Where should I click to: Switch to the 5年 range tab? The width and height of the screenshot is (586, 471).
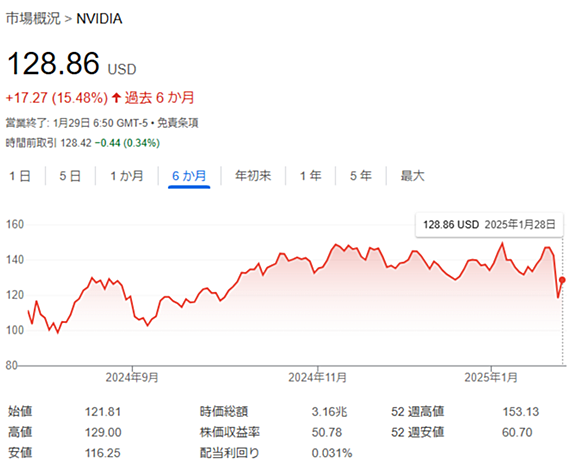[361, 176]
